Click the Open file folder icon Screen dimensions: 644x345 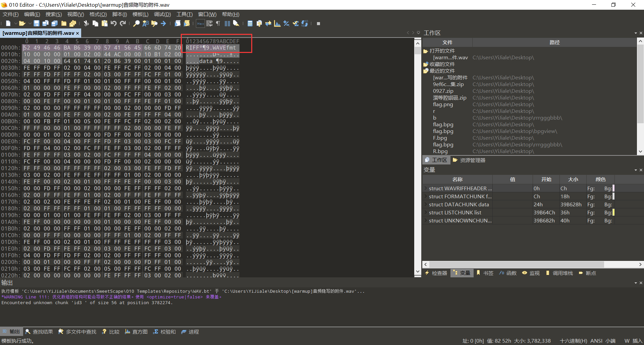22,23
